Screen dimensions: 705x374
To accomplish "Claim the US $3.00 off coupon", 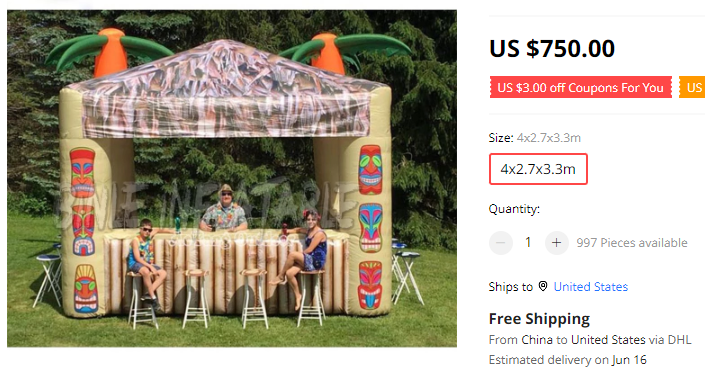I will pyautogui.click(x=580, y=87).
